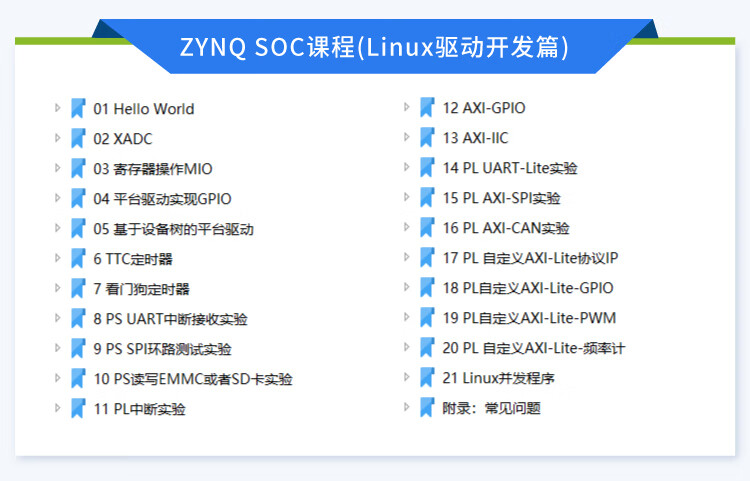750x481 pixels.
Task: Expand arrow for 14 PL UART-Lite实验
Action: coord(407,167)
